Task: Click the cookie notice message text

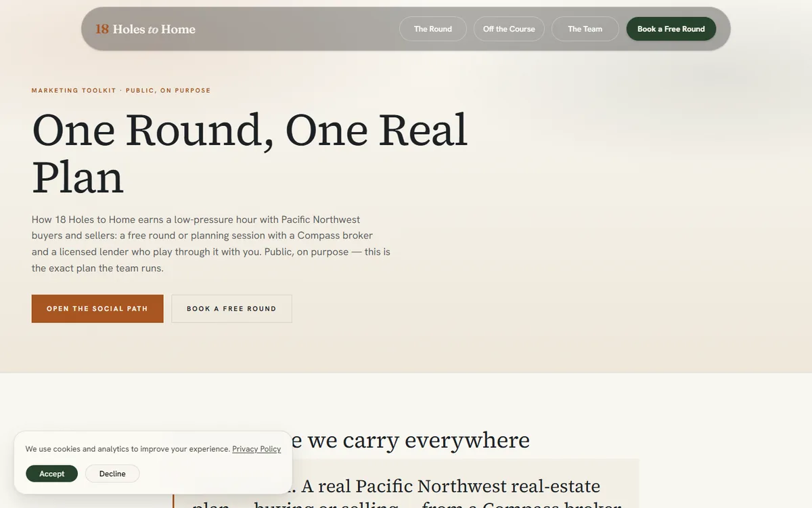Action: (x=128, y=449)
